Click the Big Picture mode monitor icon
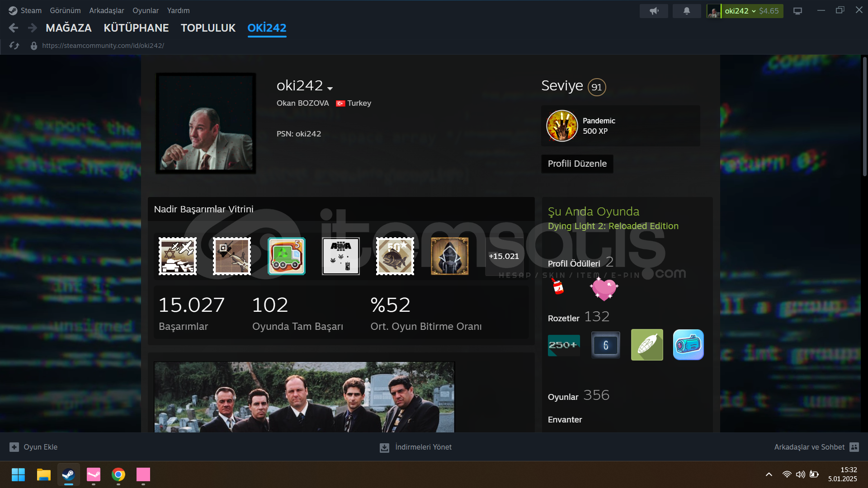Viewport: 868px width, 488px height. (x=797, y=11)
